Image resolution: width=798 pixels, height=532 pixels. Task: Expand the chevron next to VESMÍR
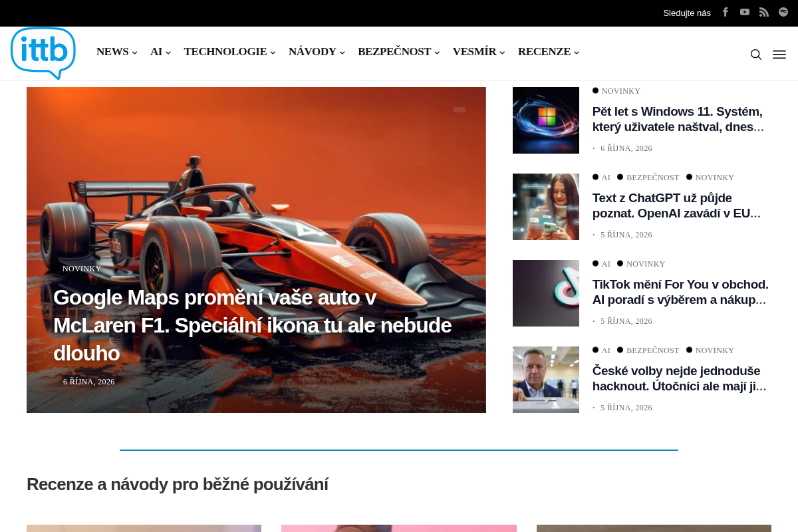click(502, 53)
